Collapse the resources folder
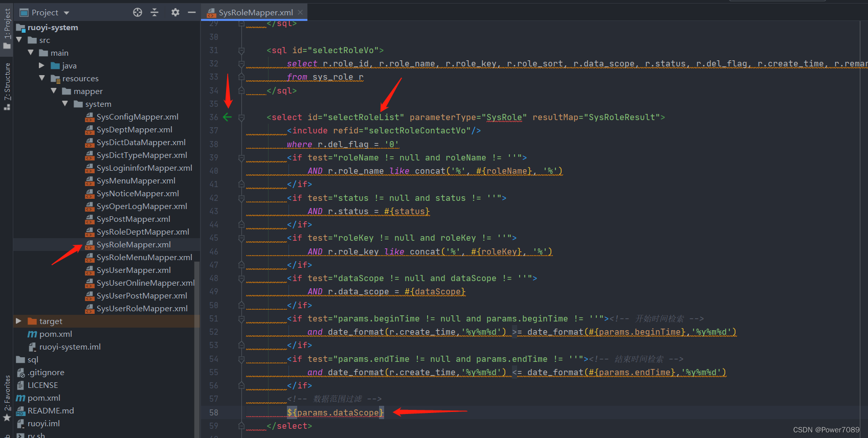This screenshot has height=438, width=868. 42,78
